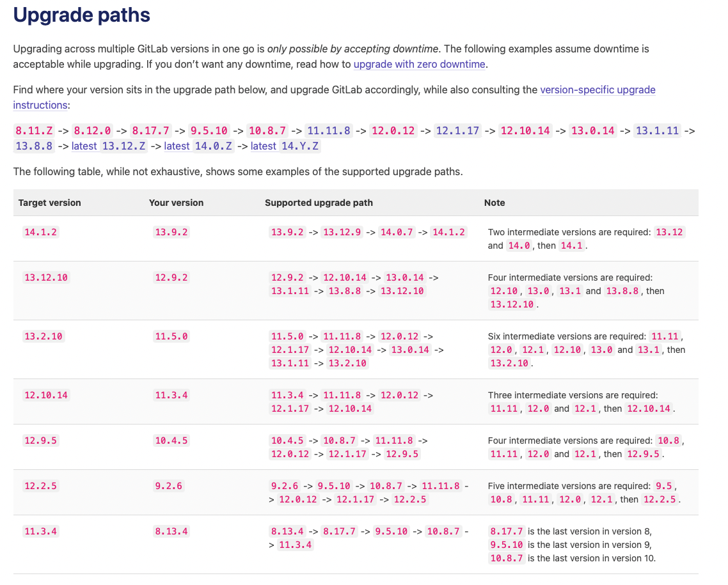Click 12.2.5 in the Target version column
Screen dimensions: 728x585
point(41,486)
